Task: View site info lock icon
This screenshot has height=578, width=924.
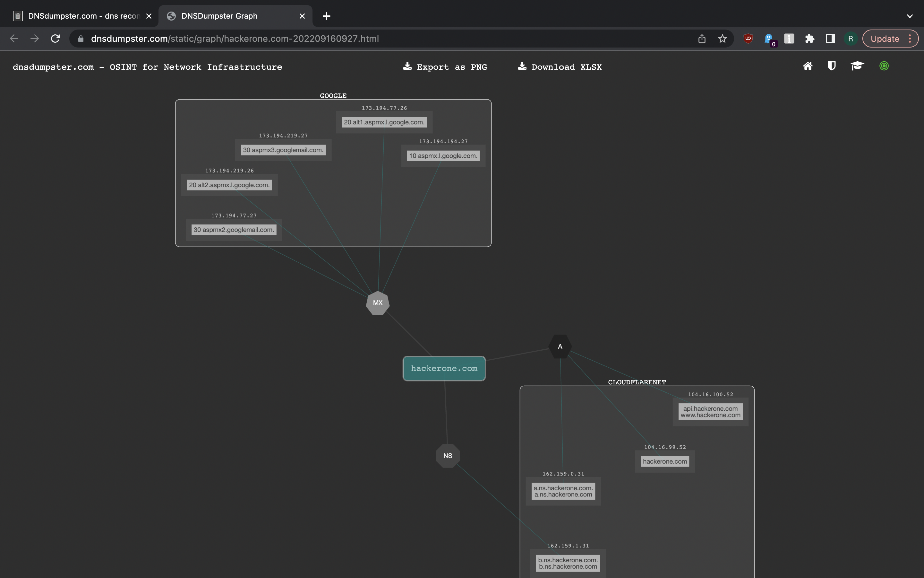Action: 81,39
